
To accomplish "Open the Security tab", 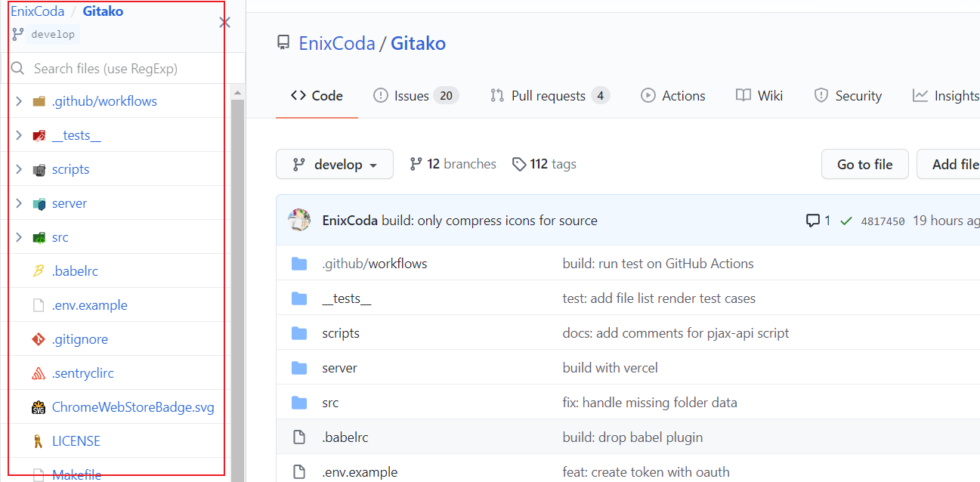I will [x=848, y=96].
